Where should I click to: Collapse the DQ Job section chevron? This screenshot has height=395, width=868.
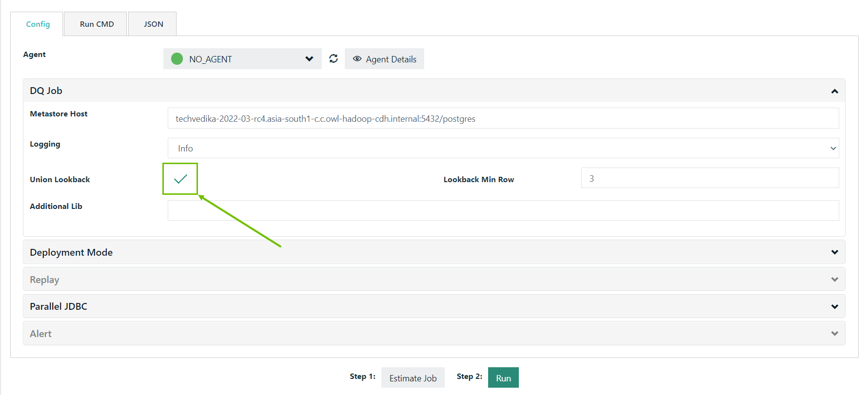click(x=834, y=91)
